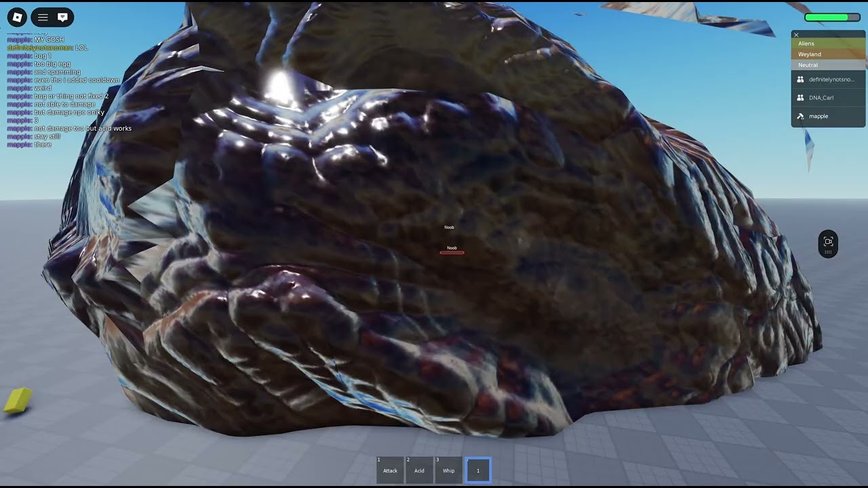Click the upper Noob name tag
The width and height of the screenshot is (868, 488).
(x=449, y=227)
